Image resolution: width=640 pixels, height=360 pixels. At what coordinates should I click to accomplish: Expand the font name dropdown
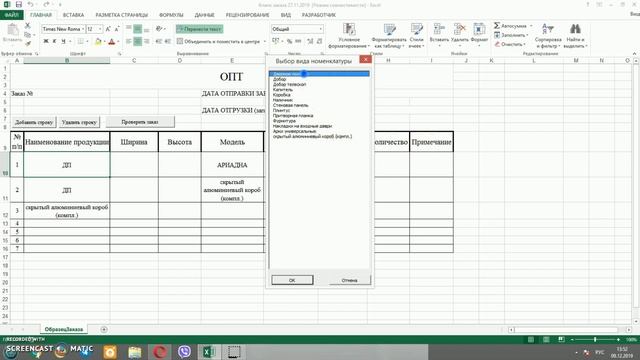pos(83,29)
